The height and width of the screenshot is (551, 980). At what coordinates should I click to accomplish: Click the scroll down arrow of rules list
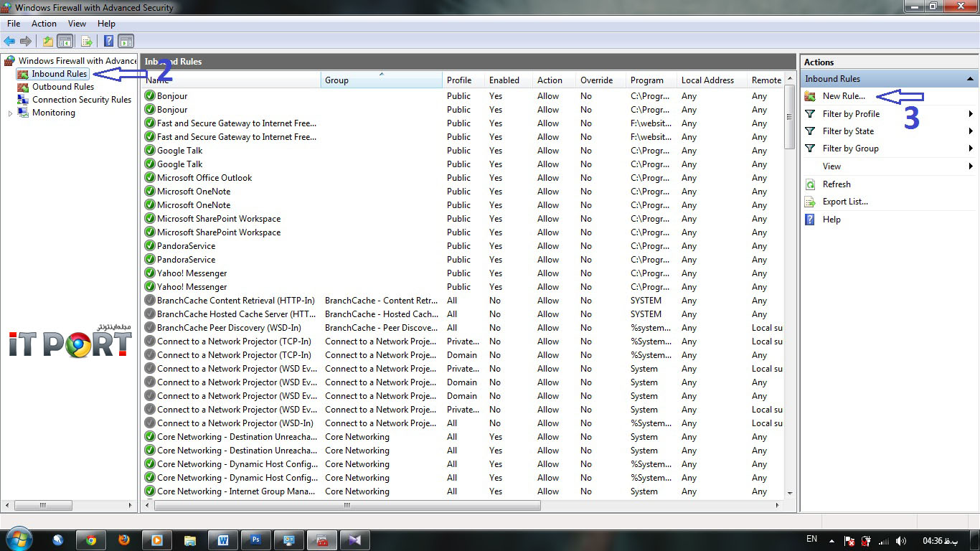pos(790,493)
